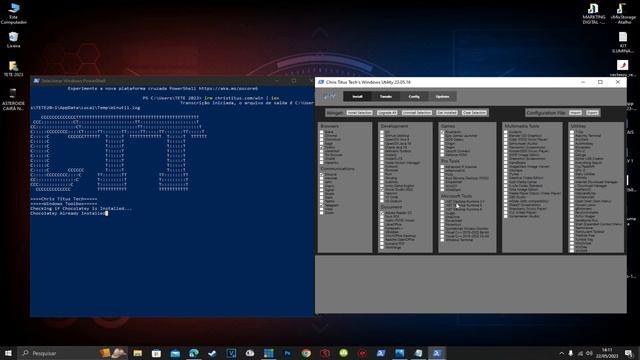Click the Get Installed button
Viewport: 640px width, 360px height.
pyautogui.click(x=447, y=113)
